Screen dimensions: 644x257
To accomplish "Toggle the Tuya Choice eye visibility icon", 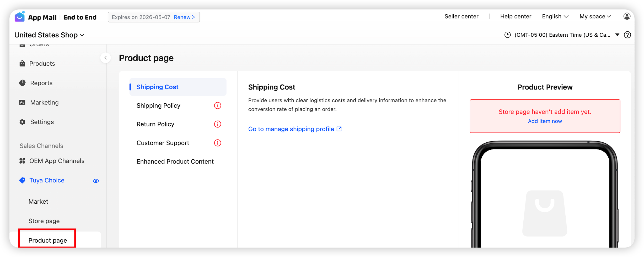I will [x=96, y=181].
